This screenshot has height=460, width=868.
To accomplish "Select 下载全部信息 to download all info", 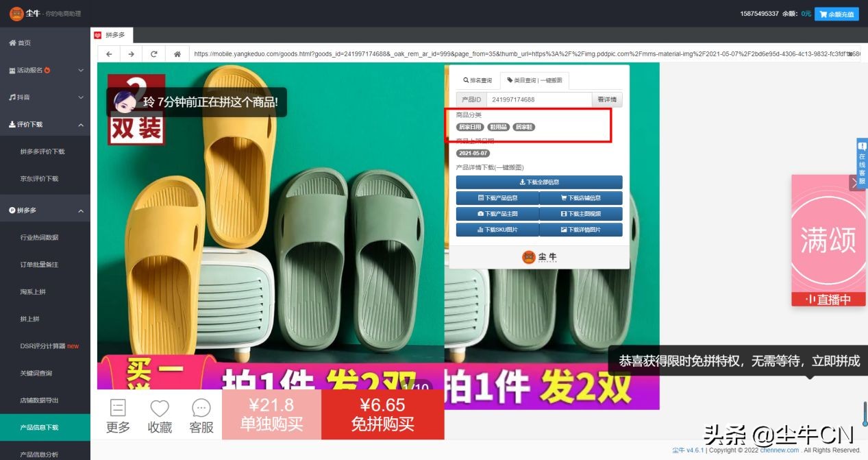I will click(x=539, y=182).
